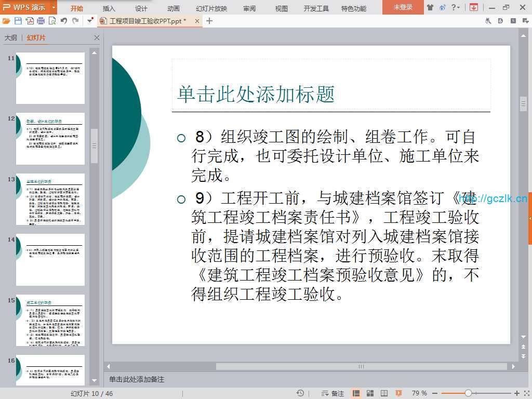Expand the help question mark dropdown

click(458, 7)
